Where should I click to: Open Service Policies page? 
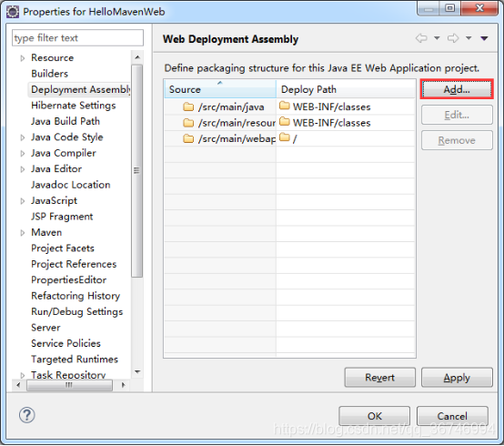click(66, 343)
